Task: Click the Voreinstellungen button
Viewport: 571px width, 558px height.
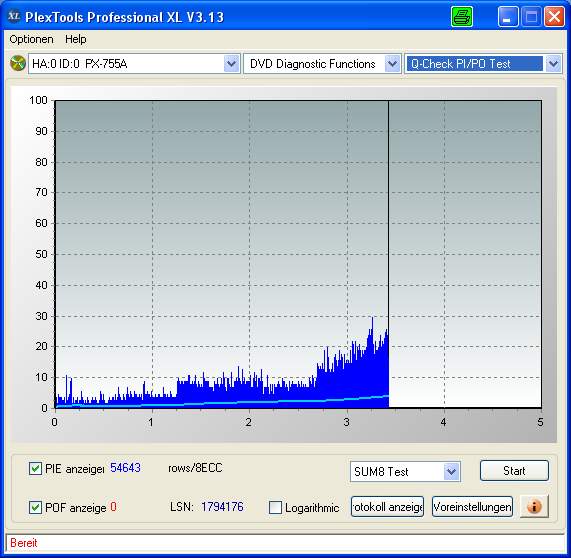Action: pyautogui.click(x=472, y=506)
